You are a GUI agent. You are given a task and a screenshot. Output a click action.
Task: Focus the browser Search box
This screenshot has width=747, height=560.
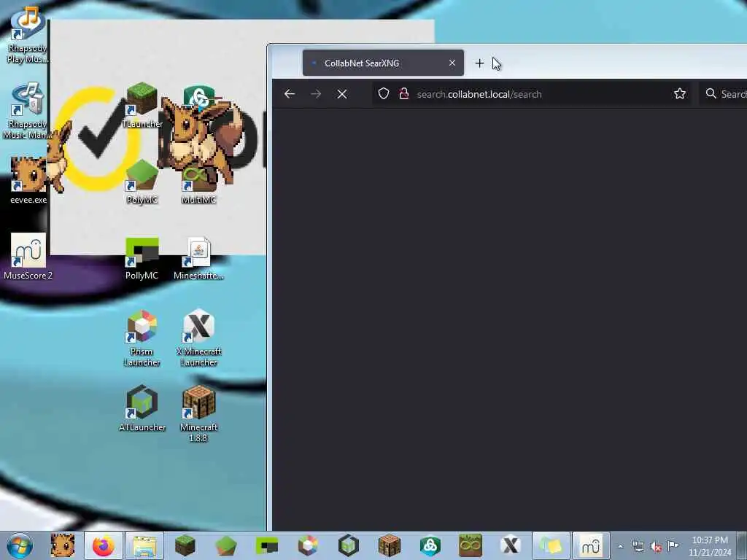[723, 94]
